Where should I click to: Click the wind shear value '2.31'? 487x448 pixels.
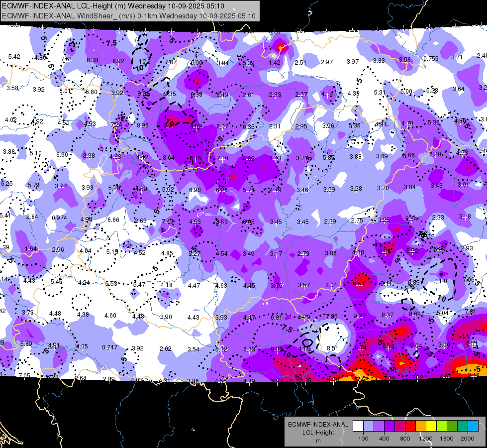click(x=275, y=126)
